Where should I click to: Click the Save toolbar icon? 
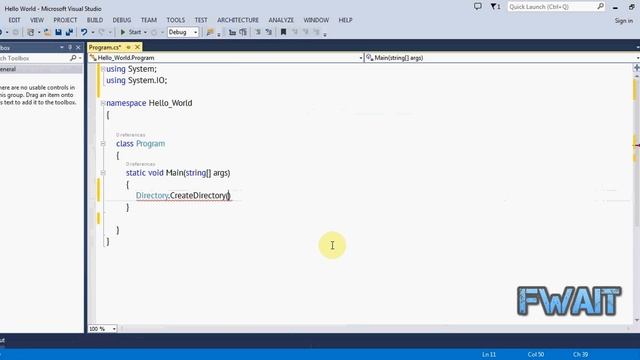58,32
